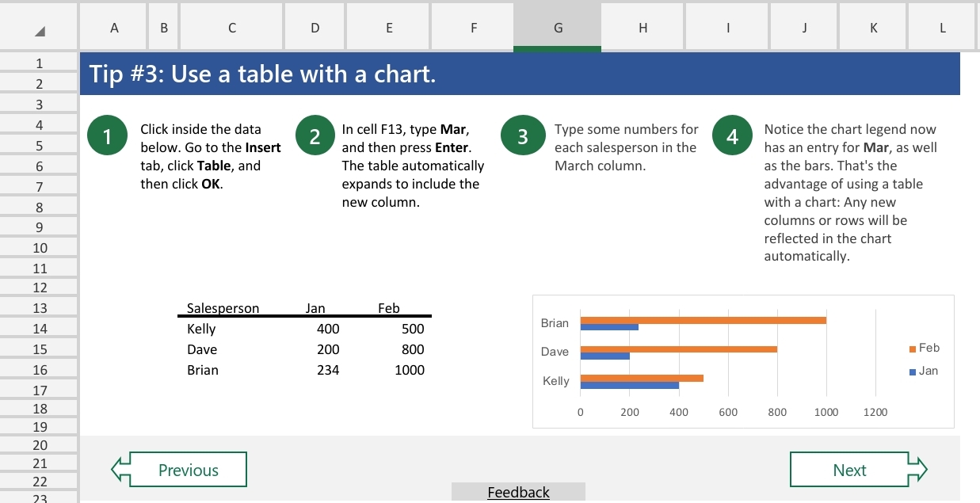
Task: Select the cell with value 1000
Action: (x=409, y=369)
